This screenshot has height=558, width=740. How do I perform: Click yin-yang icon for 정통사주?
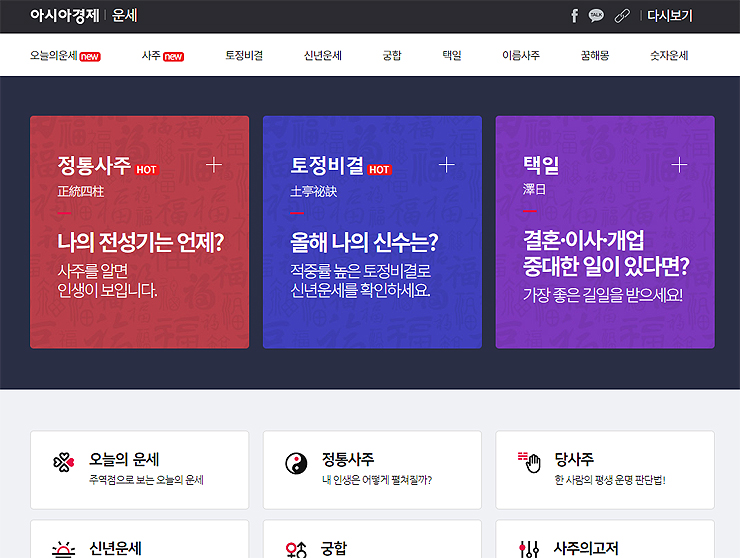[x=296, y=463]
